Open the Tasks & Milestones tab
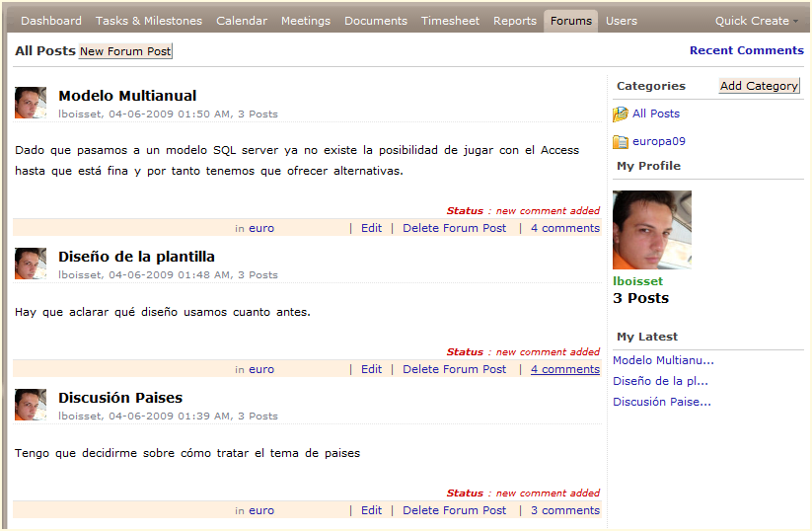Viewport: 812px width, 531px height. [149, 21]
